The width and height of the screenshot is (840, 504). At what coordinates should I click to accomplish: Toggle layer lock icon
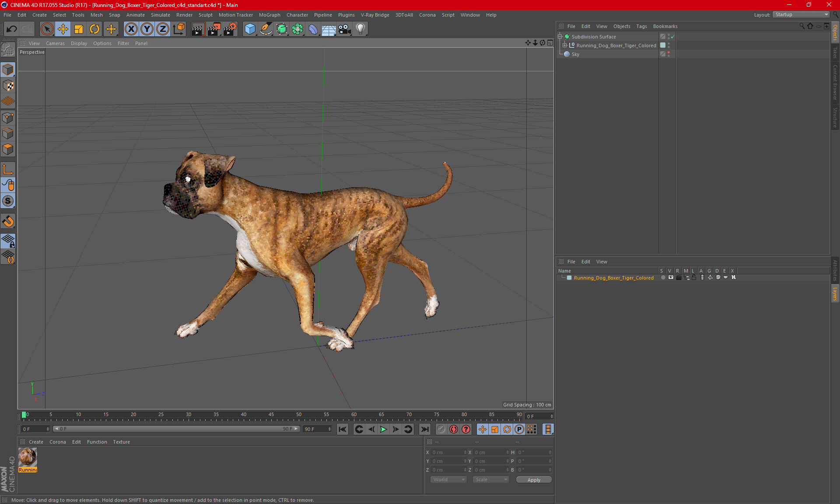pyautogui.click(x=694, y=277)
